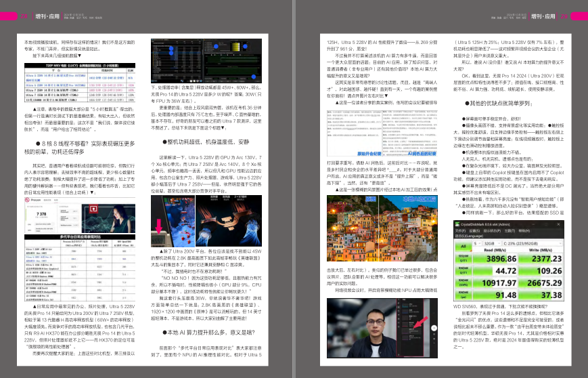Click the AI润色后的纪要 caption label
The image size is (588, 378).
422,154
